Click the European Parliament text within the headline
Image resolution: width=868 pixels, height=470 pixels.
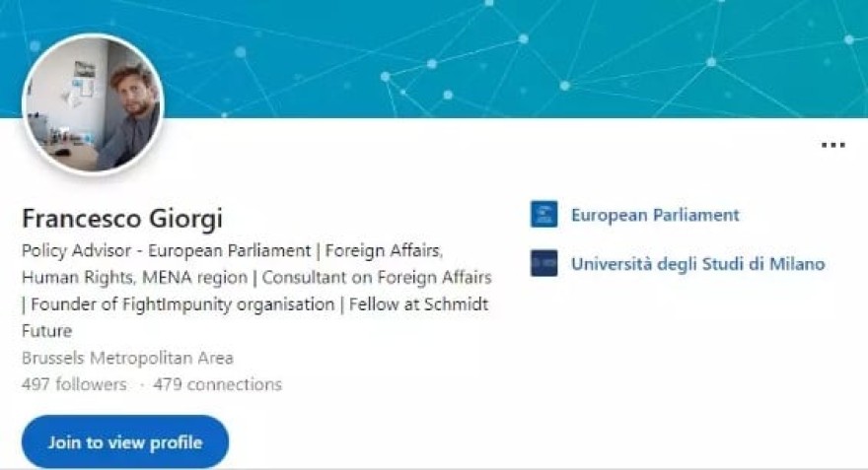229,250
